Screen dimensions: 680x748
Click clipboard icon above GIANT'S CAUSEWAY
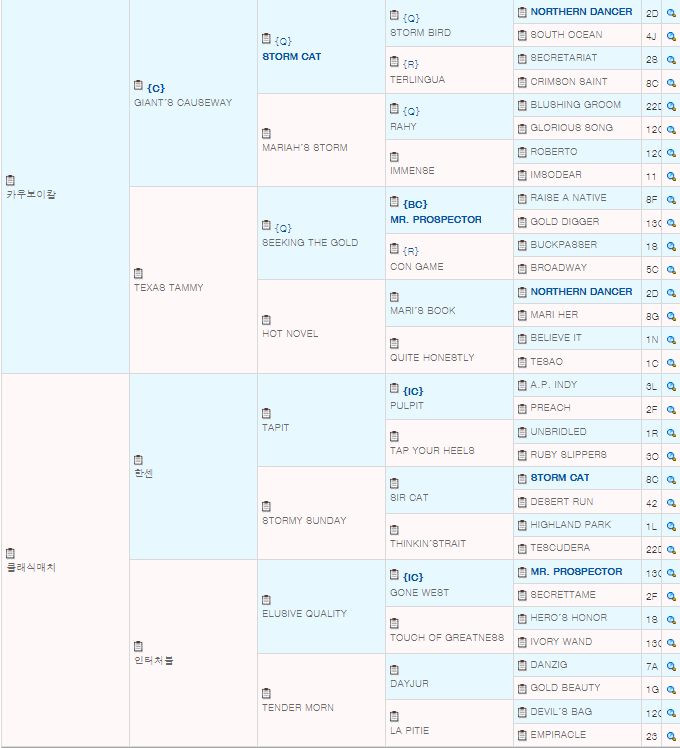(x=138, y=85)
